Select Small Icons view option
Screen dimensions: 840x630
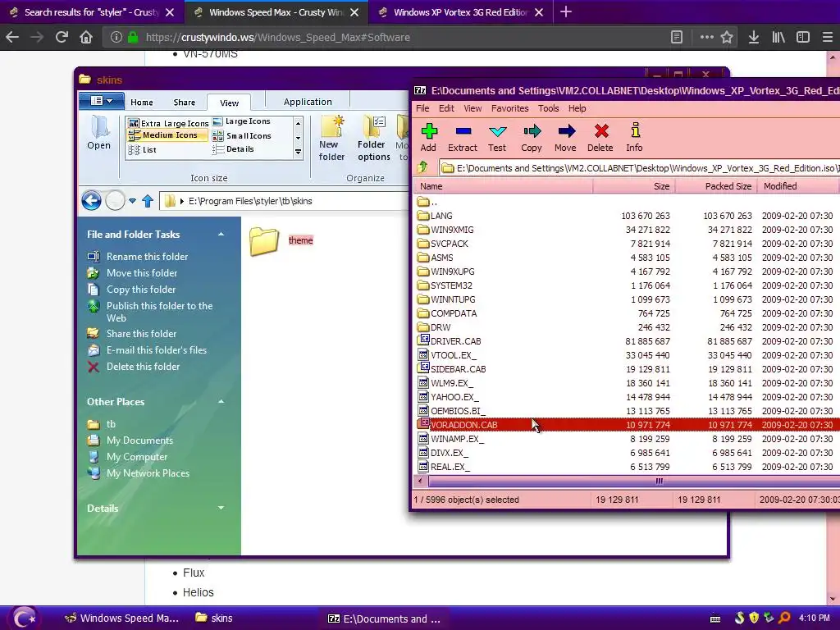coord(242,136)
